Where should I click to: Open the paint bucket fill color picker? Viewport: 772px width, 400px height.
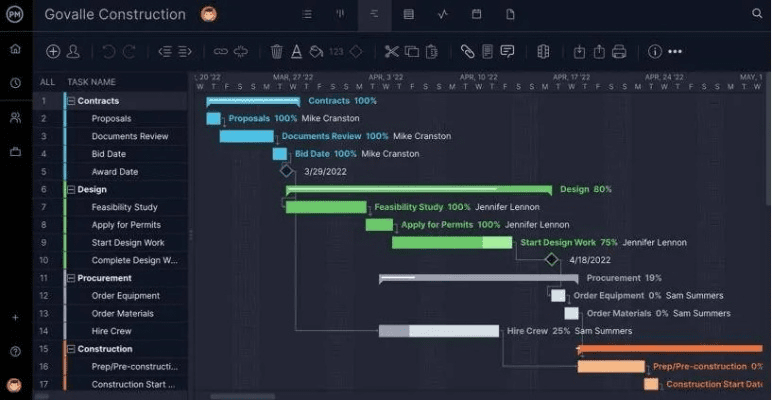316,52
